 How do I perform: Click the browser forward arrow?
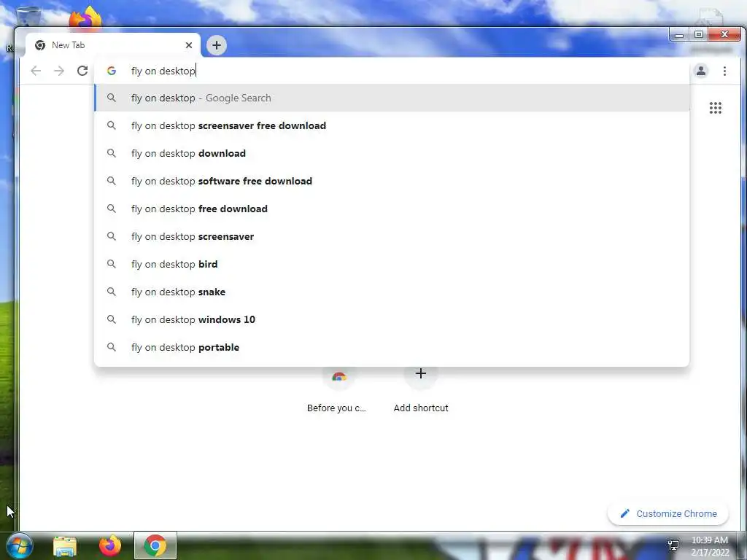[59, 71]
